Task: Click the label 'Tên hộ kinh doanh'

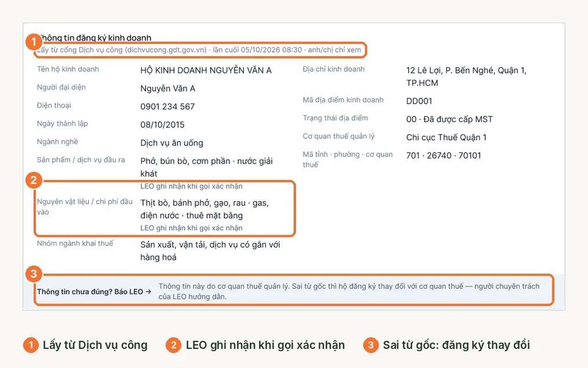Action: pyautogui.click(x=68, y=69)
